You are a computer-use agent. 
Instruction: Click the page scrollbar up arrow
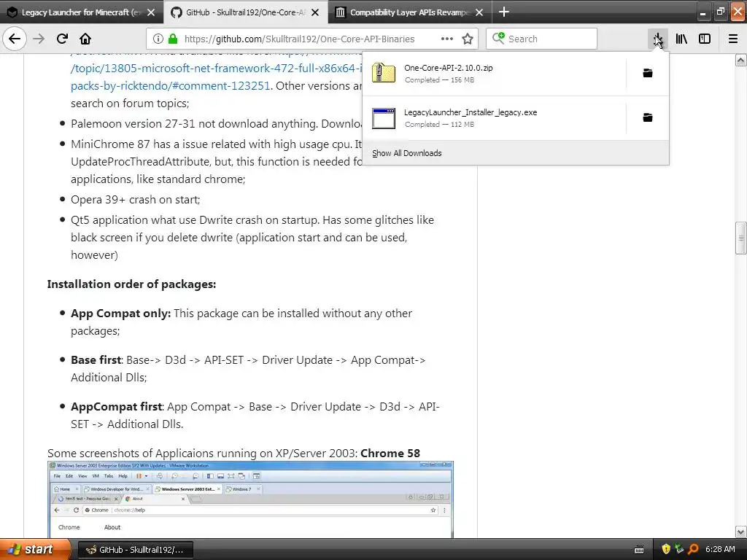click(x=740, y=60)
